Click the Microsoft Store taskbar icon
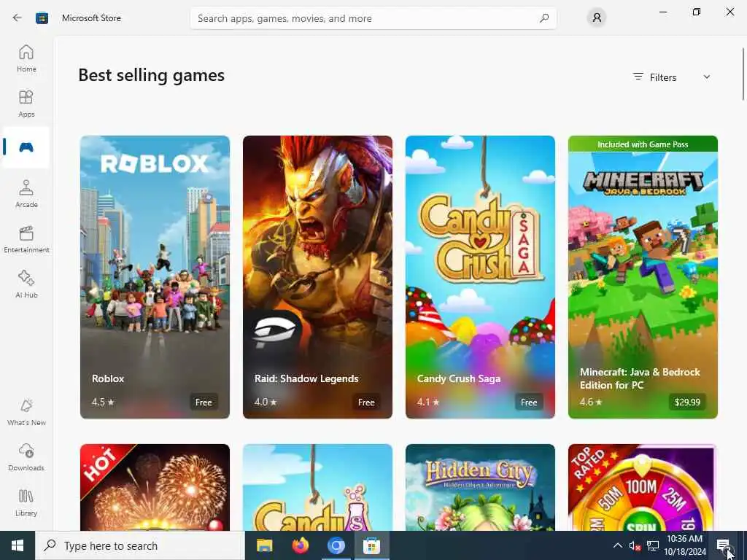This screenshot has width=747, height=560. 371,545
